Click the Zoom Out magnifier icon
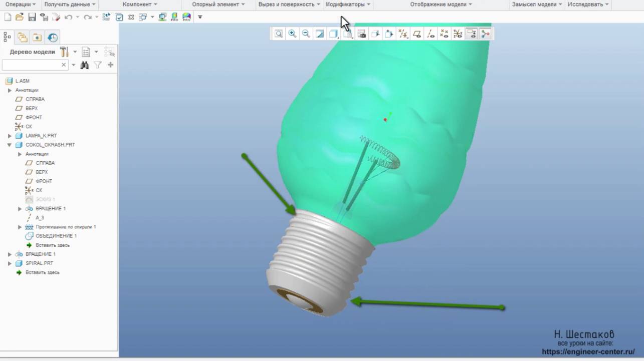 (x=306, y=34)
